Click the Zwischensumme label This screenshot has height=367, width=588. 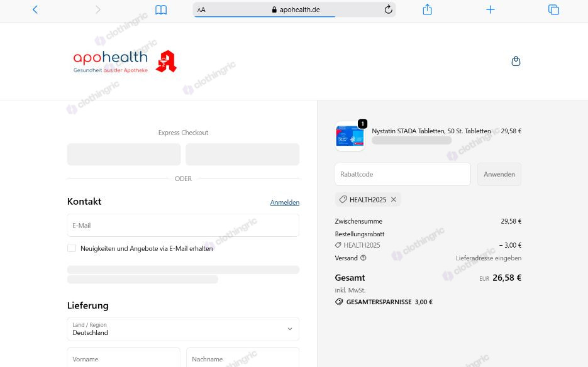coord(358,221)
